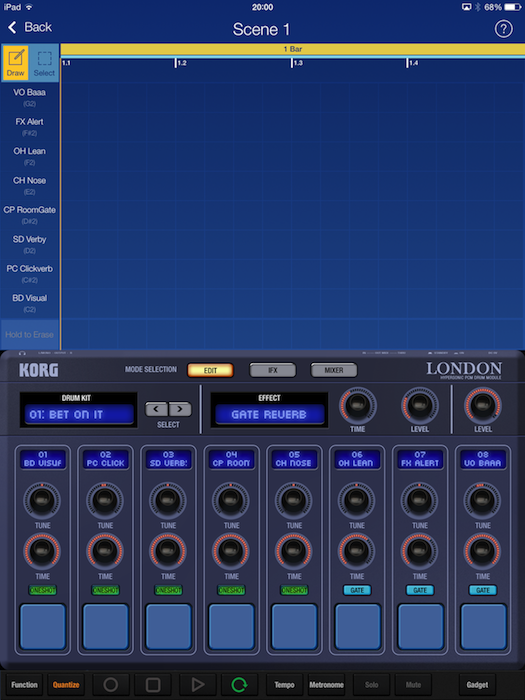
Task: Trigger drum pad 03 SD Verby
Action: (x=168, y=626)
